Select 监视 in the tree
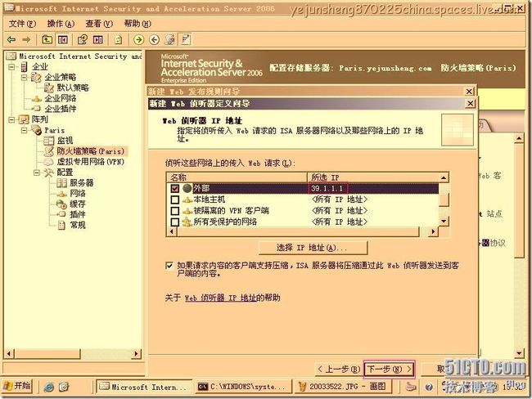532x399 pixels. click(x=65, y=141)
